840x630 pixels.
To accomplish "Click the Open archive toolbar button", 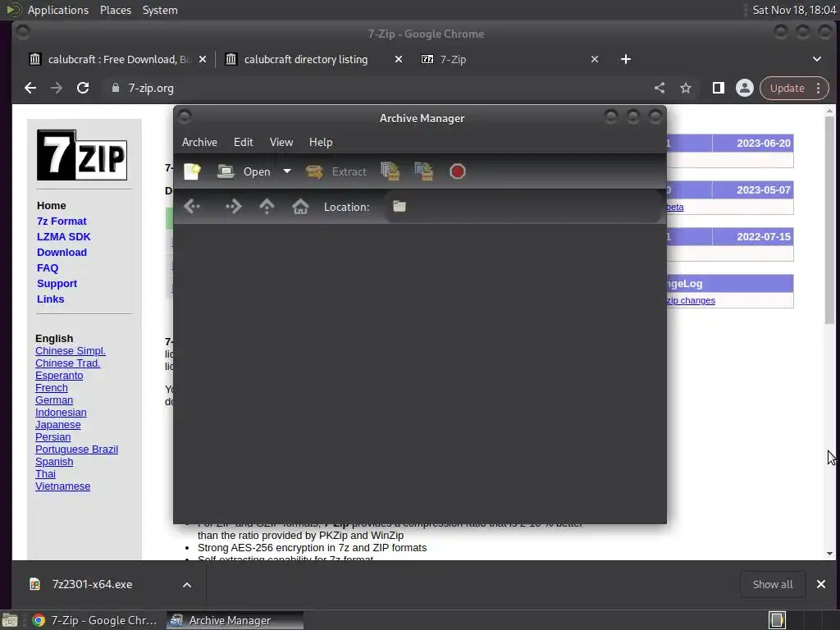I will pyautogui.click(x=244, y=171).
